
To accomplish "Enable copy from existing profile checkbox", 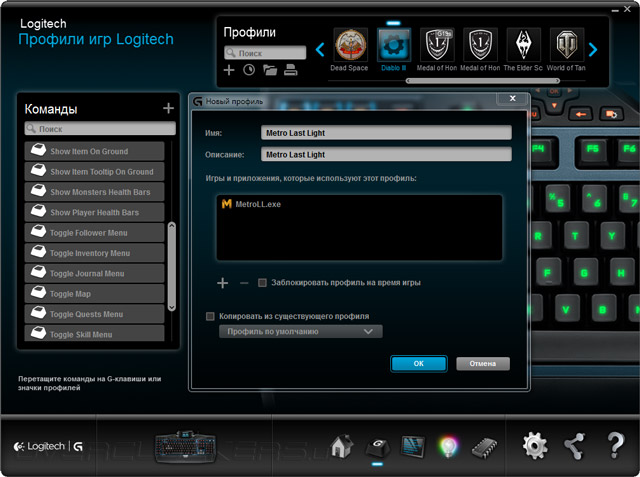I will click(210, 316).
